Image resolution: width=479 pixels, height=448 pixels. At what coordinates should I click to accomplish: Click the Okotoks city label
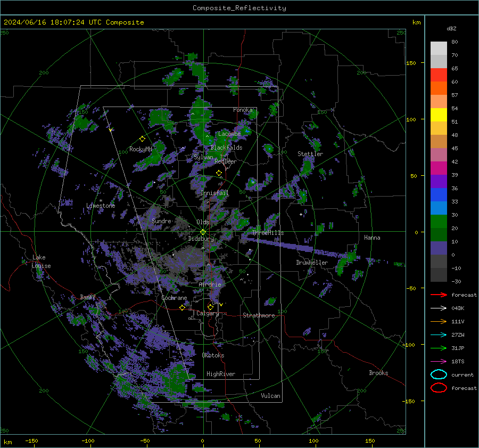tap(213, 355)
